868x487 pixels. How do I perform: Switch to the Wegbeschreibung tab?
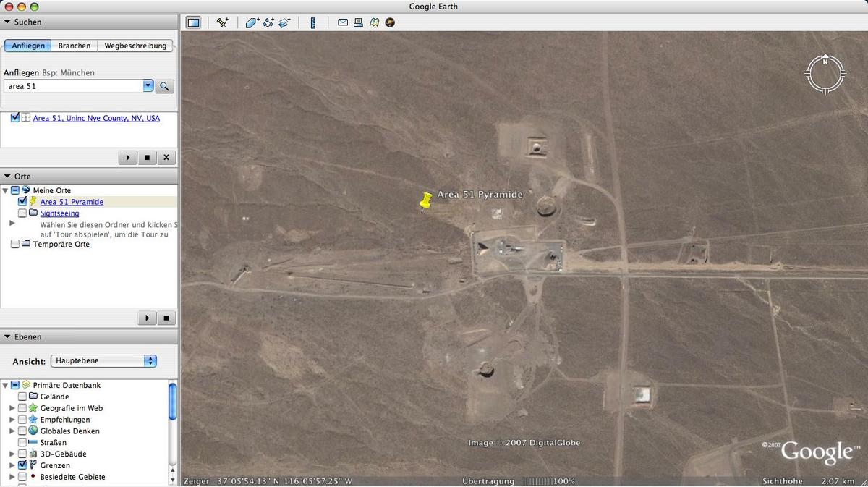(135, 46)
